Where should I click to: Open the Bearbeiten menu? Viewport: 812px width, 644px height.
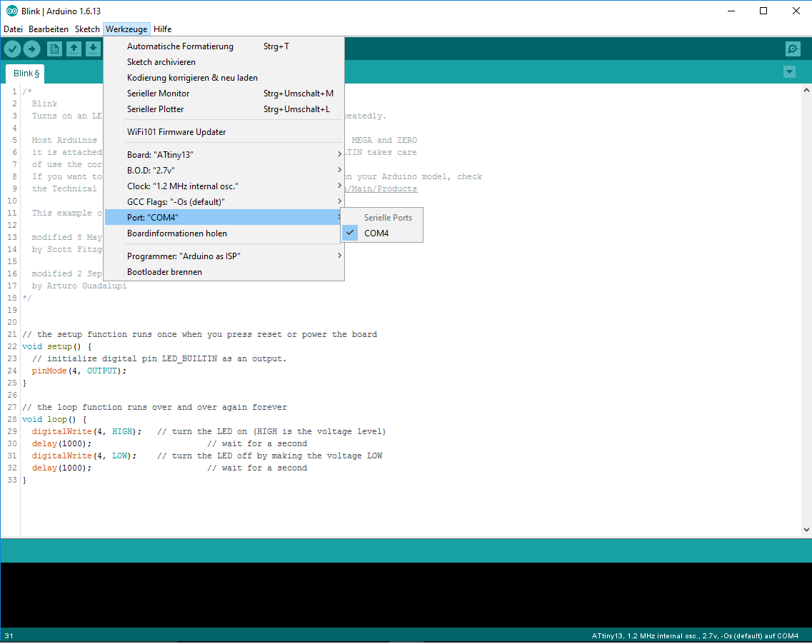48,29
